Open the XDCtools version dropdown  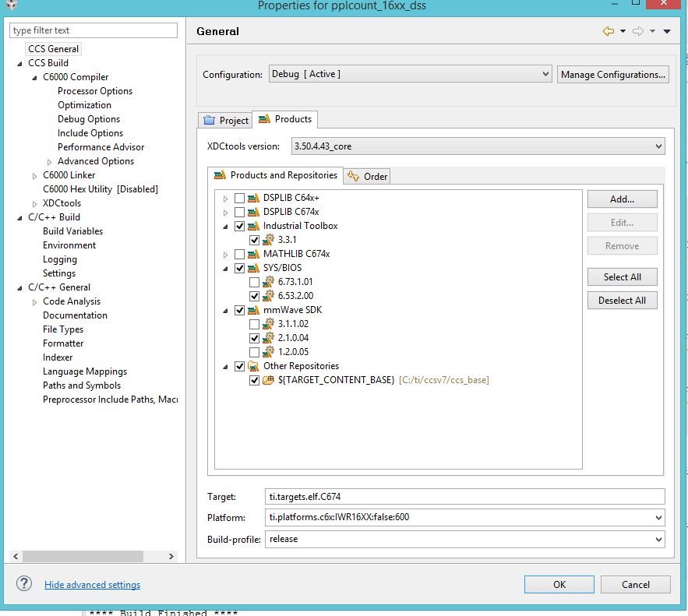point(478,146)
